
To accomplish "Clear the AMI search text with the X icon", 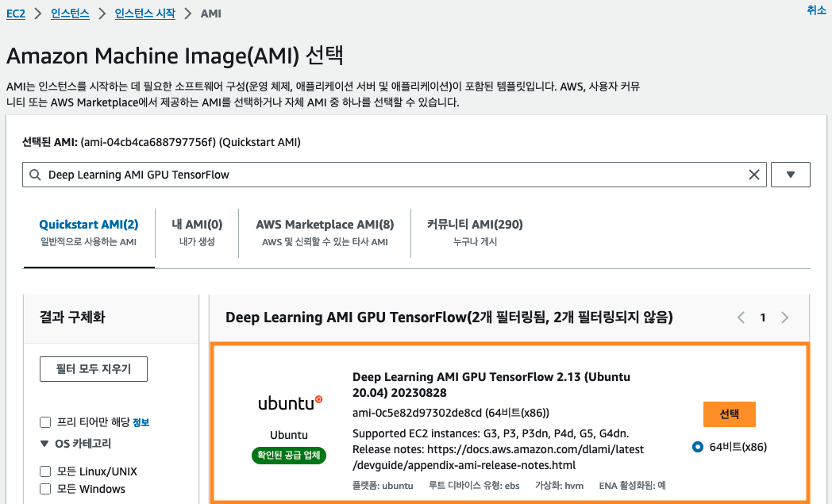I will pyautogui.click(x=753, y=175).
